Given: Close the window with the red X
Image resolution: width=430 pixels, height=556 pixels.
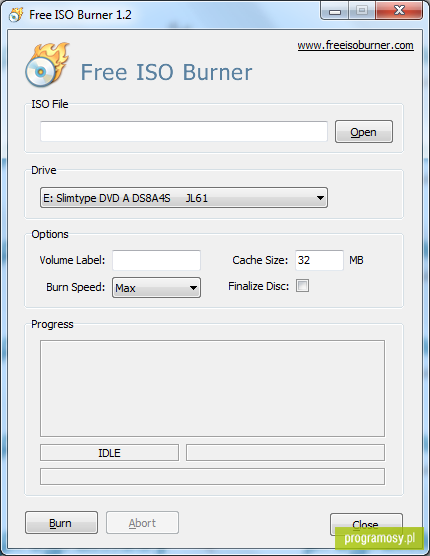Looking at the screenshot, I should click(399, 11).
